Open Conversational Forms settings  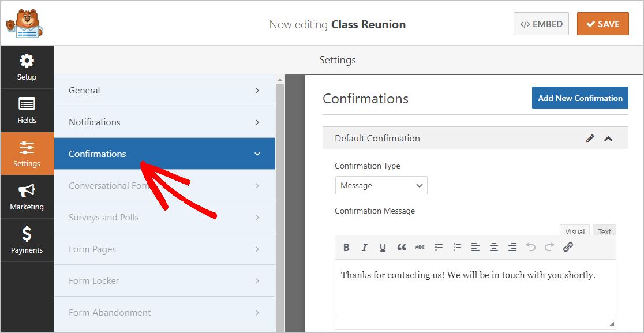(x=164, y=185)
